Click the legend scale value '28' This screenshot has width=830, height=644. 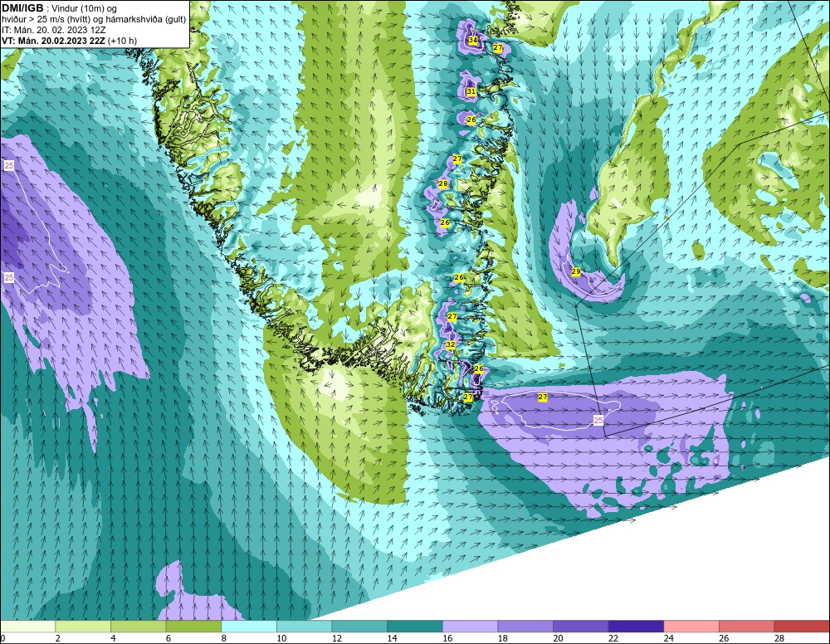tap(779, 638)
